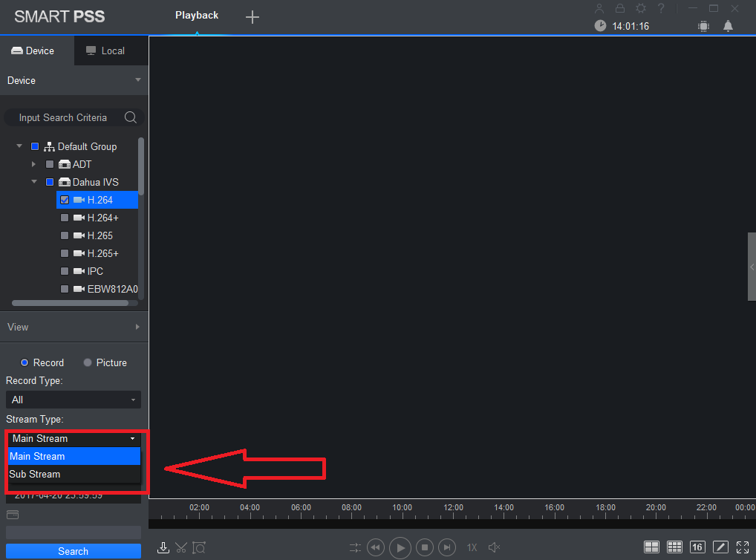Viewport: 756px width, 560px height.
Task: Select the Picture radio option
Action: coord(88,362)
